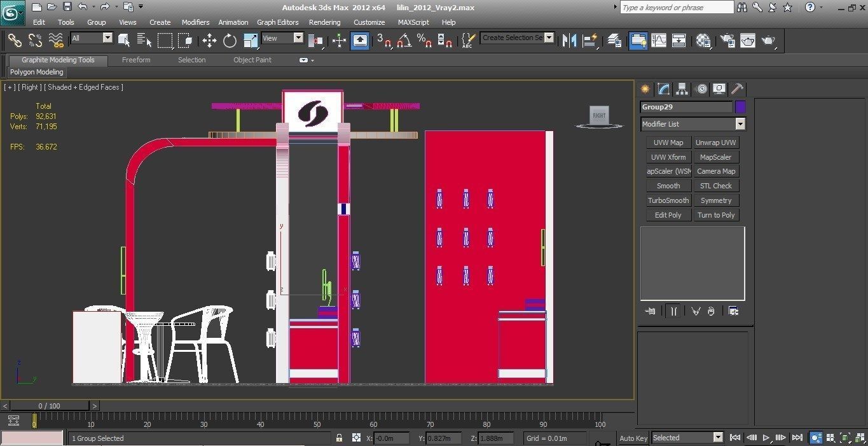Toggle the Angle Snap button
The image size is (868, 446).
point(404,41)
